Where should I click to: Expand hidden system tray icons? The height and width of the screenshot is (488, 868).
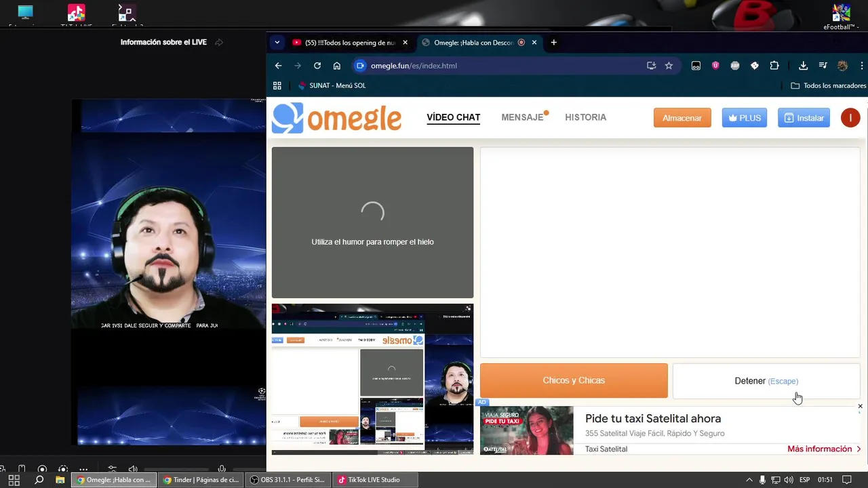tap(749, 480)
